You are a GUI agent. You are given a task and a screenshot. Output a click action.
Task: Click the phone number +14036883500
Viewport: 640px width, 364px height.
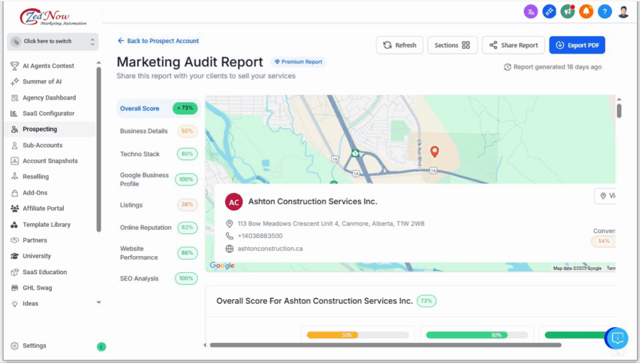pos(260,236)
